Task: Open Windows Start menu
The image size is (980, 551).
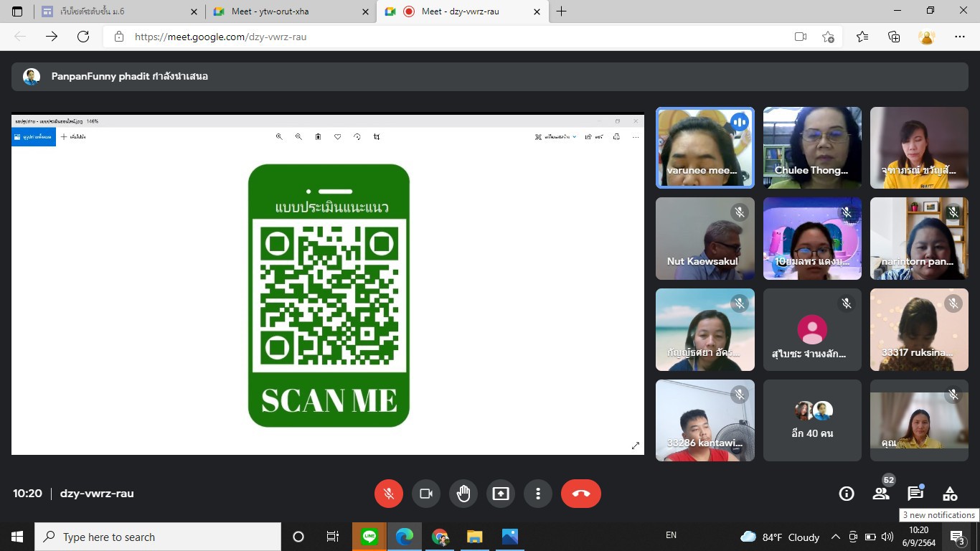Action: 17,537
